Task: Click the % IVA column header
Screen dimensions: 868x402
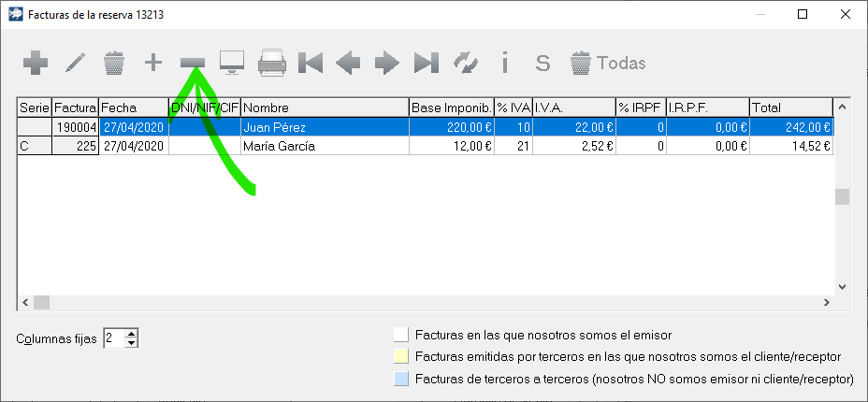Action: click(514, 108)
